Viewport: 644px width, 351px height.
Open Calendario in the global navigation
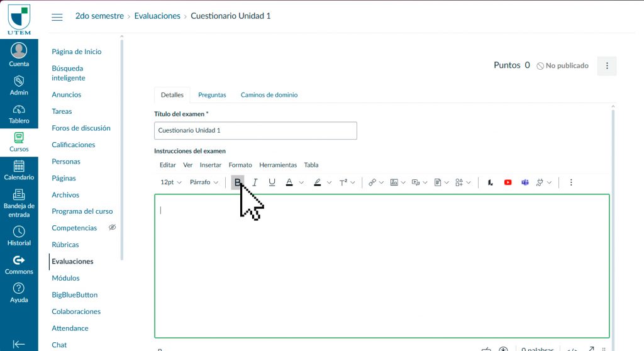(x=19, y=170)
